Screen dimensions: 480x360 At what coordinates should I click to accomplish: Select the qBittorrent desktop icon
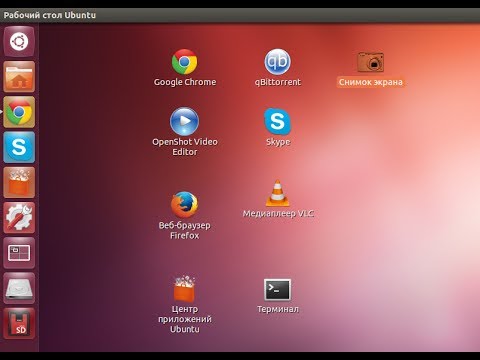pyautogui.click(x=277, y=62)
